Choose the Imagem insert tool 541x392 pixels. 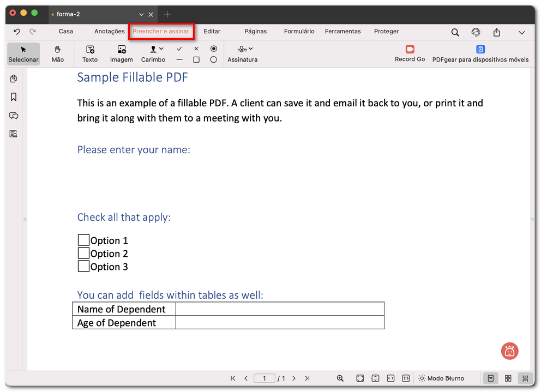(x=122, y=54)
